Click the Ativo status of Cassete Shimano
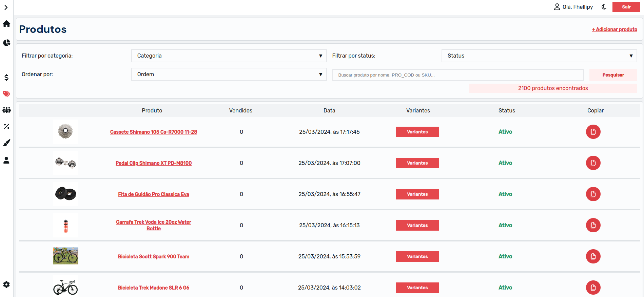The height and width of the screenshot is (297, 644). pos(505,132)
